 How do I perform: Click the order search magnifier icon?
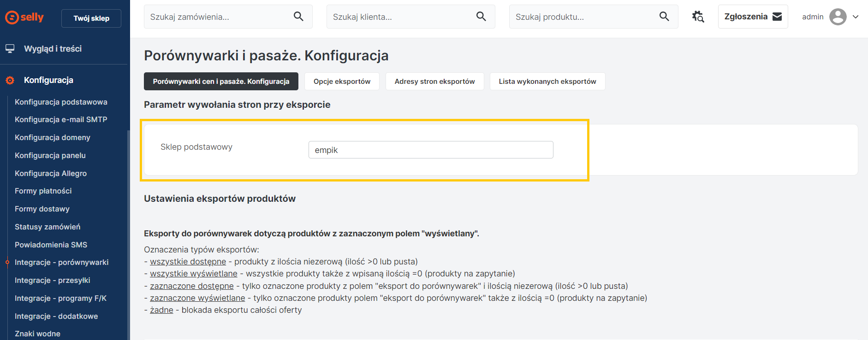click(298, 17)
